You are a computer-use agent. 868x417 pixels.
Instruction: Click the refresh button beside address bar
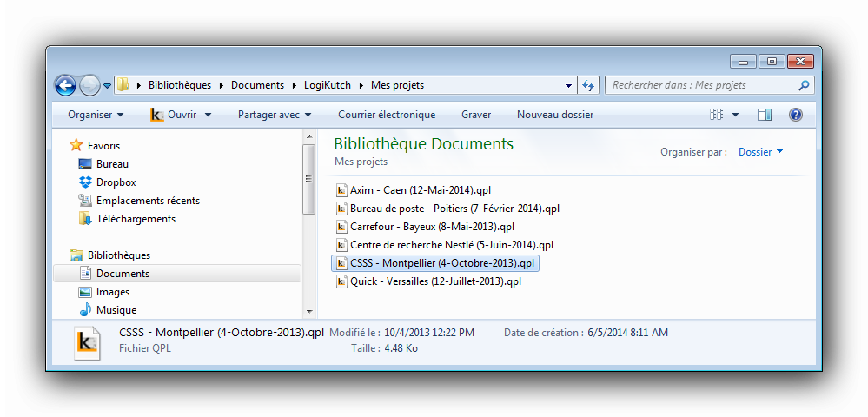(x=587, y=85)
